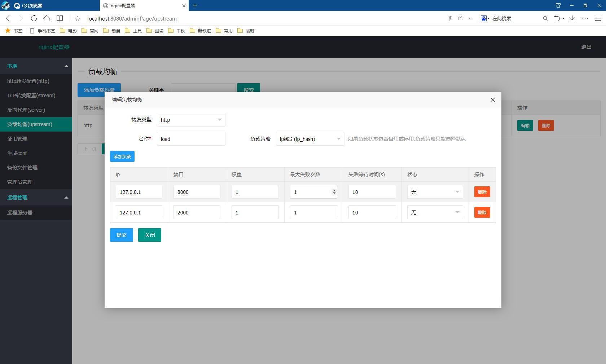Open the downloads icon
The height and width of the screenshot is (364, 606).
(572, 18)
